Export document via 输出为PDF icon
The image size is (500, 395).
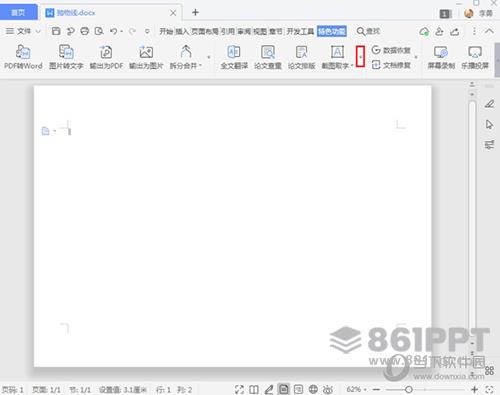coord(106,57)
